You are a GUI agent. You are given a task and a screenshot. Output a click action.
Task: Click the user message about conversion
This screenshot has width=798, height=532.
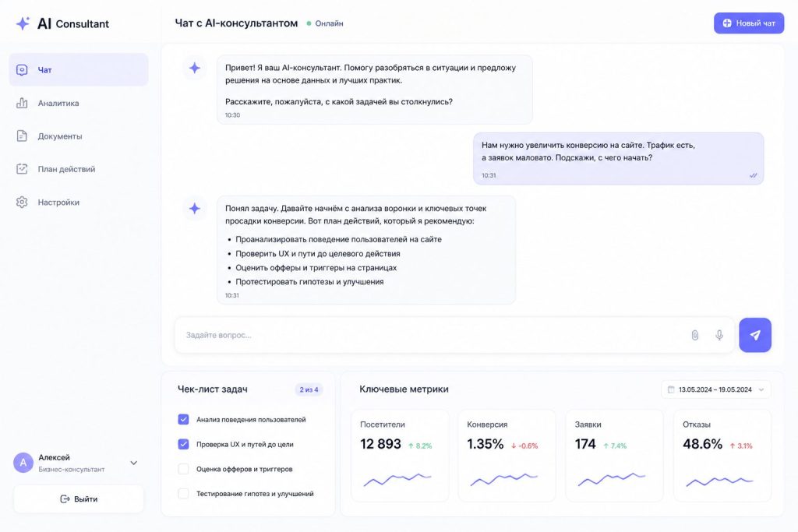coord(618,158)
